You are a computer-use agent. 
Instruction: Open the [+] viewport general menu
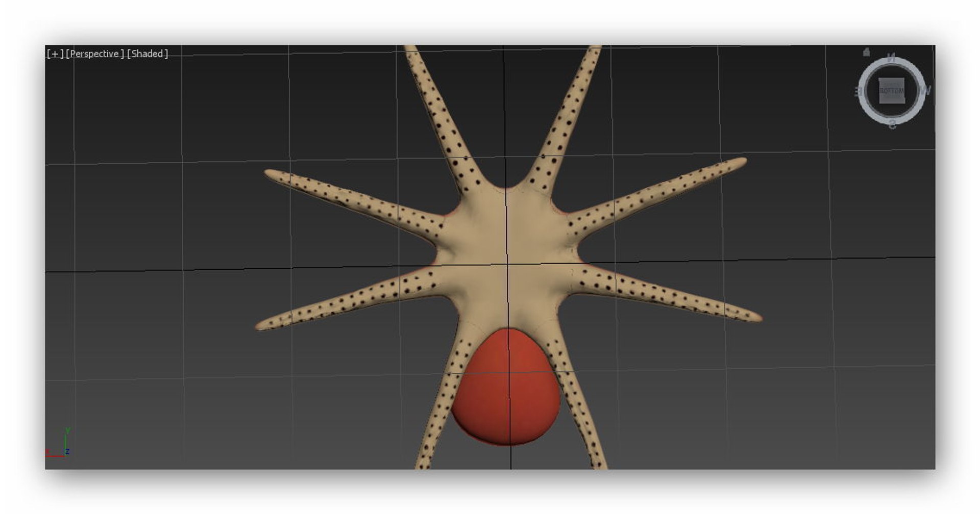tap(55, 54)
